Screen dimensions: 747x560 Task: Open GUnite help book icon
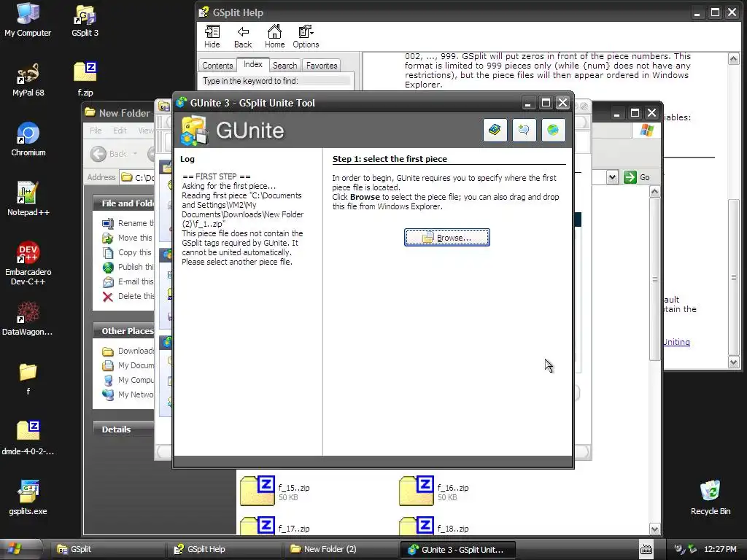[x=495, y=130]
